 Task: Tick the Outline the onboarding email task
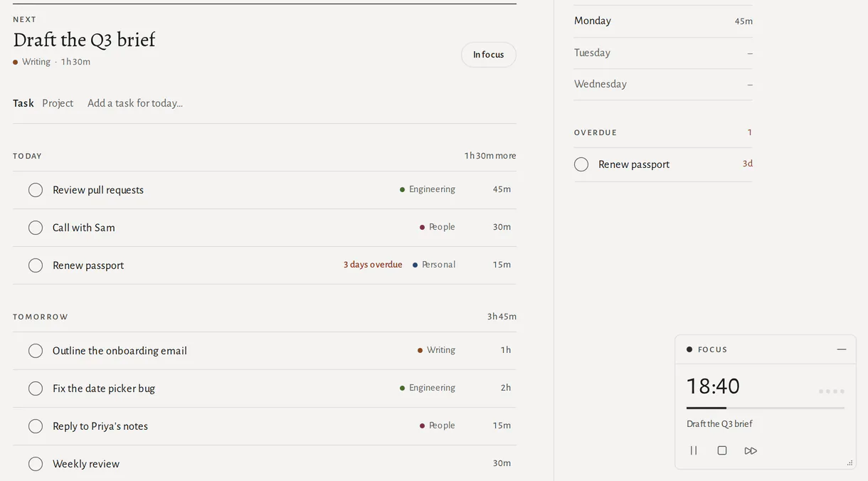(36, 351)
